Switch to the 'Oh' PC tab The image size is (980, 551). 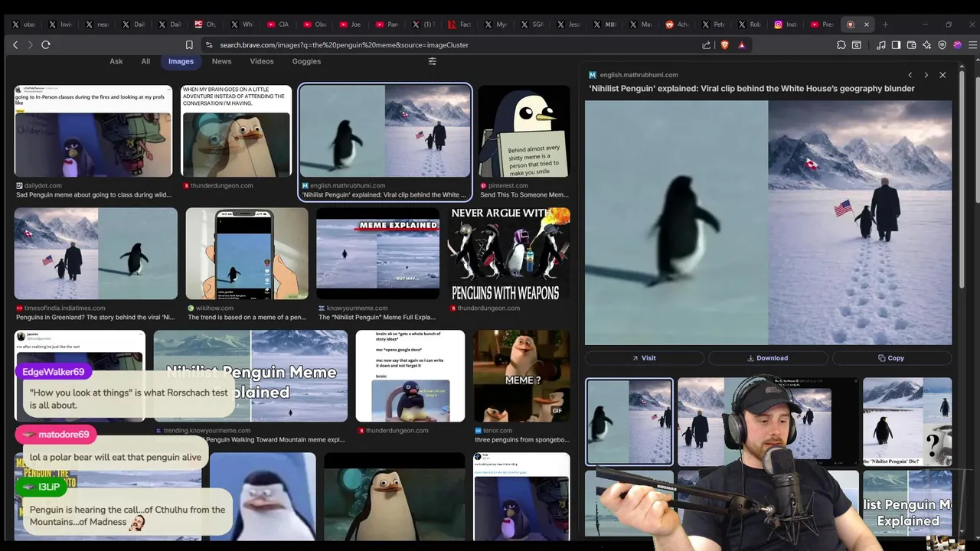click(206, 24)
